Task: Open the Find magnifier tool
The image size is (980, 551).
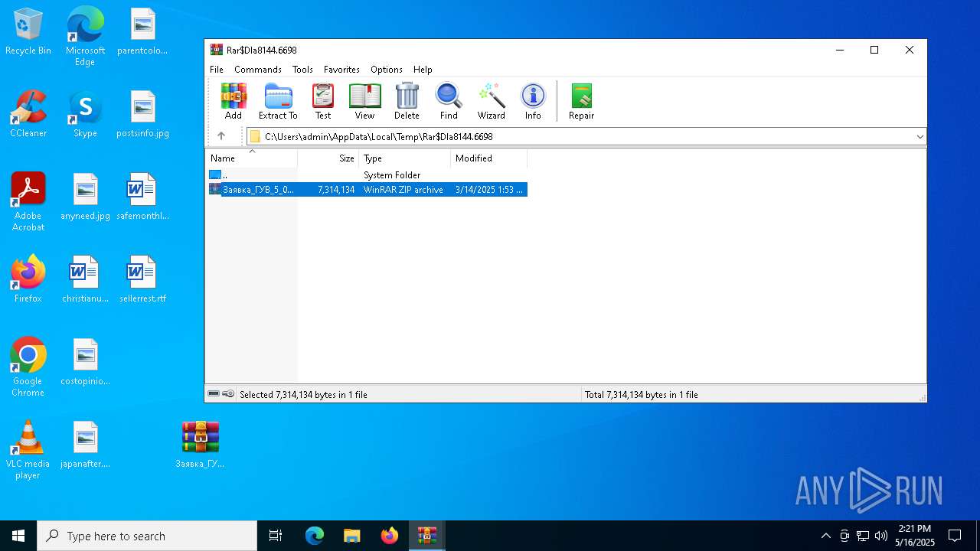Action: pos(449,101)
